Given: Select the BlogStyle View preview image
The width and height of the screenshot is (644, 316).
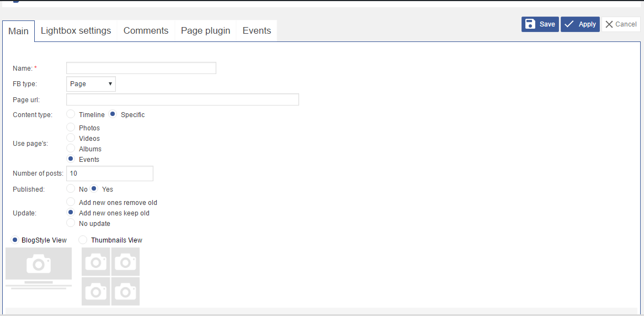Looking at the screenshot, I should click(x=39, y=268).
